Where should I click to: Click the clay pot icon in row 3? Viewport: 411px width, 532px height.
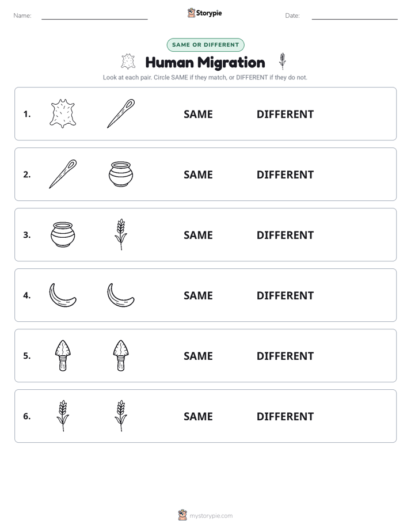point(63,234)
